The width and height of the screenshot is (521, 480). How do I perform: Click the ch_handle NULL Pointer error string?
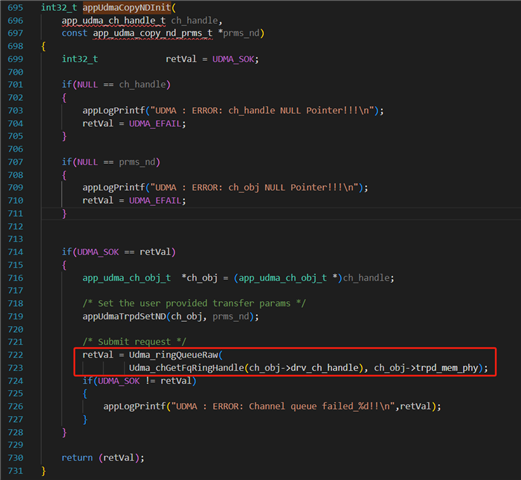coord(262,111)
